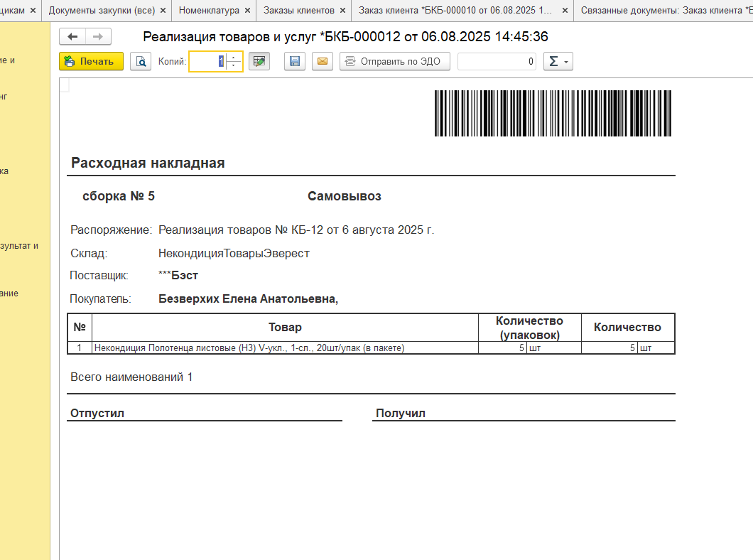753x560 pixels.
Task: Increase the number of copies by one
Action: pos(234,58)
